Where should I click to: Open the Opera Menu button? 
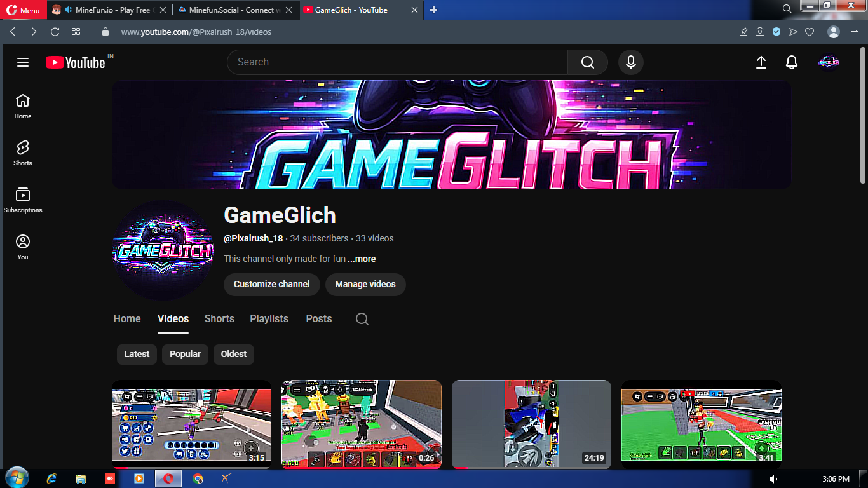point(24,10)
